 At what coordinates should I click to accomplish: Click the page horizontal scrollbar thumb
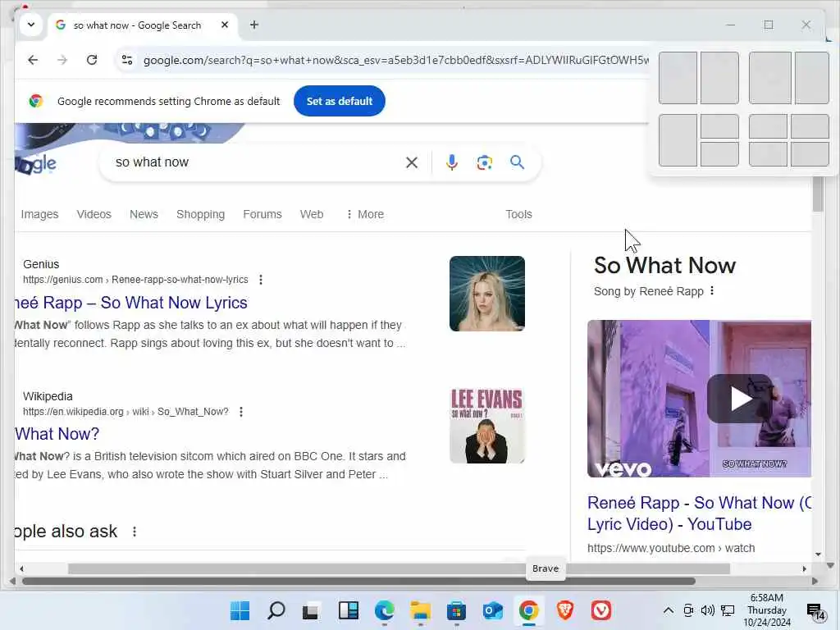click(399, 569)
